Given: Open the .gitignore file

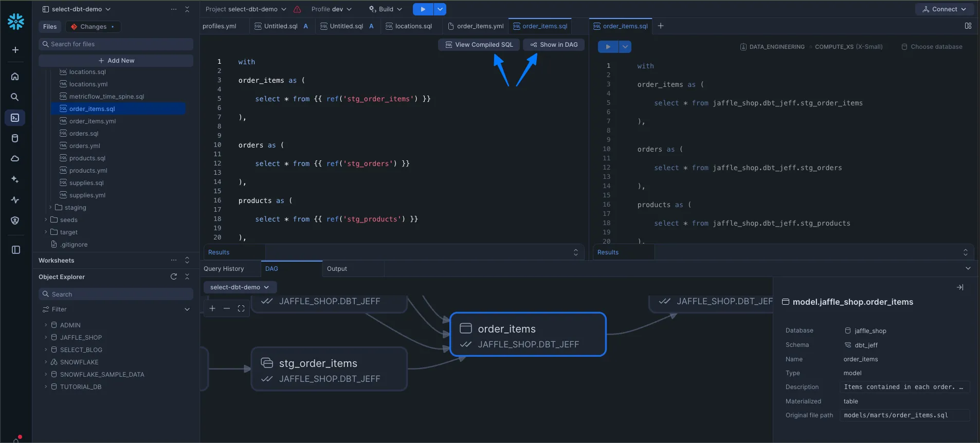Looking at the screenshot, I should click(x=74, y=245).
